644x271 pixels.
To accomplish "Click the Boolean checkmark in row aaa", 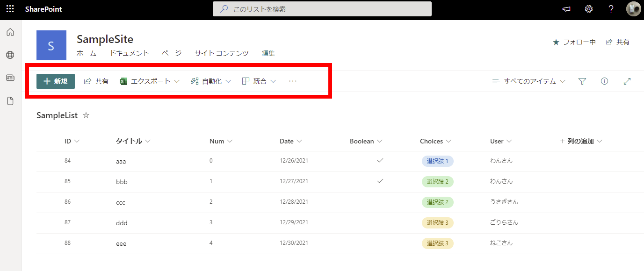I will pyautogui.click(x=380, y=161).
